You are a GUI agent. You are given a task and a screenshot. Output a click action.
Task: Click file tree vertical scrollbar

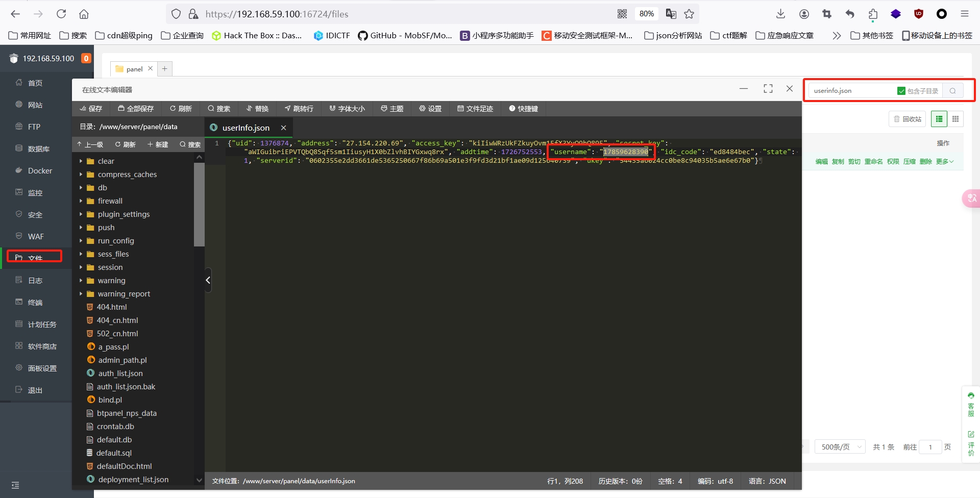tap(199, 204)
